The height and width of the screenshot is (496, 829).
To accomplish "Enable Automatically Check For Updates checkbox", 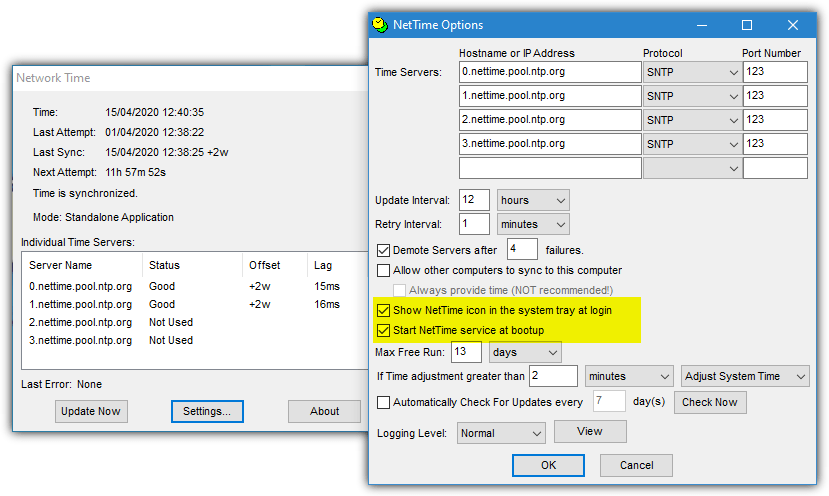I will pyautogui.click(x=383, y=402).
